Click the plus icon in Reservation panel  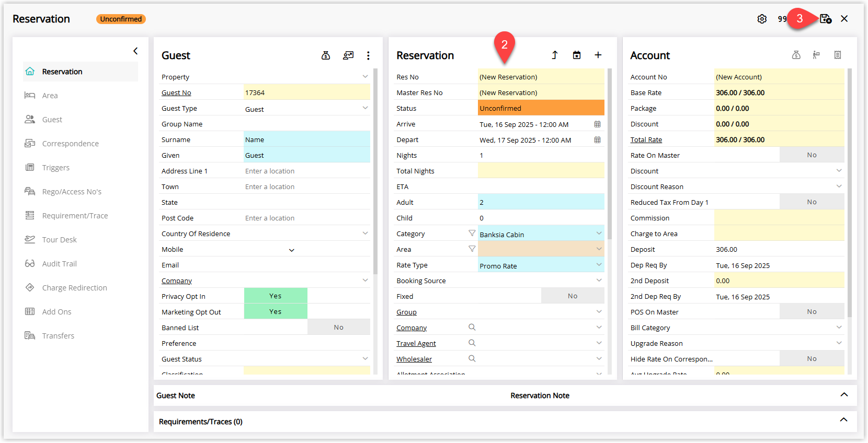click(598, 55)
